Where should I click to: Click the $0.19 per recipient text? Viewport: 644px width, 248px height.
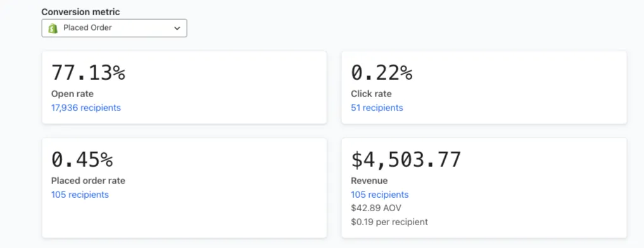click(x=389, y=222)
